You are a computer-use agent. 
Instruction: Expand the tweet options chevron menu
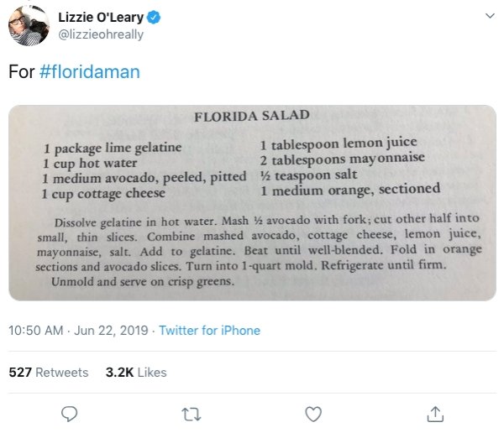pos(490,16)
